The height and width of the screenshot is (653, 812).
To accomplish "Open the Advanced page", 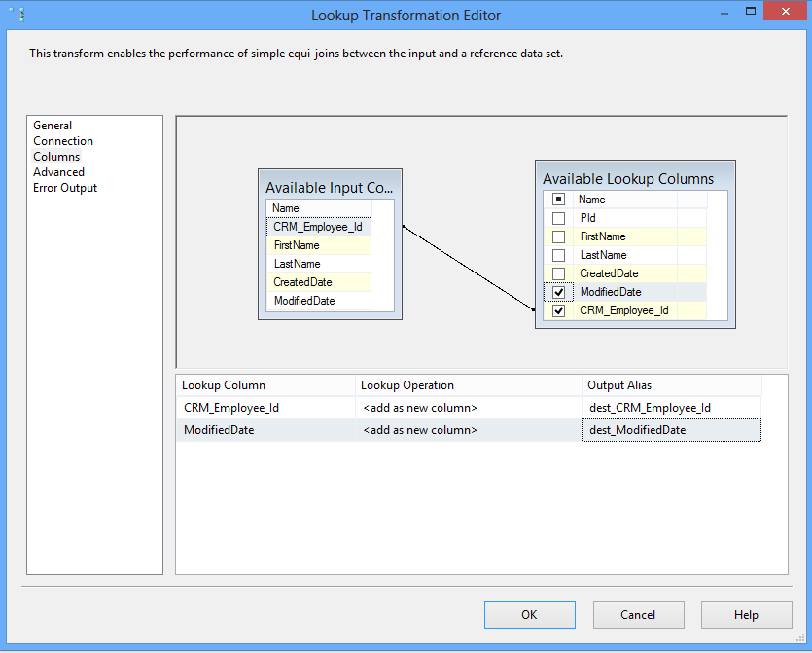I will [58, 172].
